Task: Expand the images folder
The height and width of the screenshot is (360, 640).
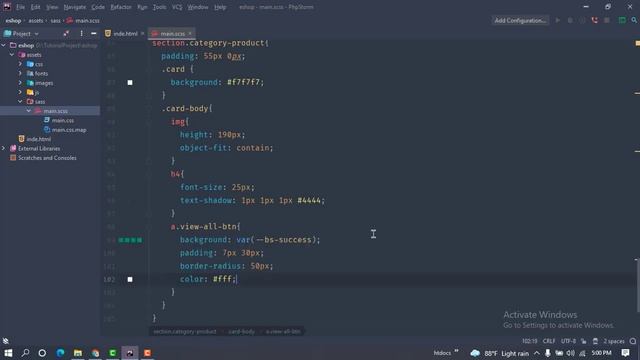Action: (x=20, y=83)
